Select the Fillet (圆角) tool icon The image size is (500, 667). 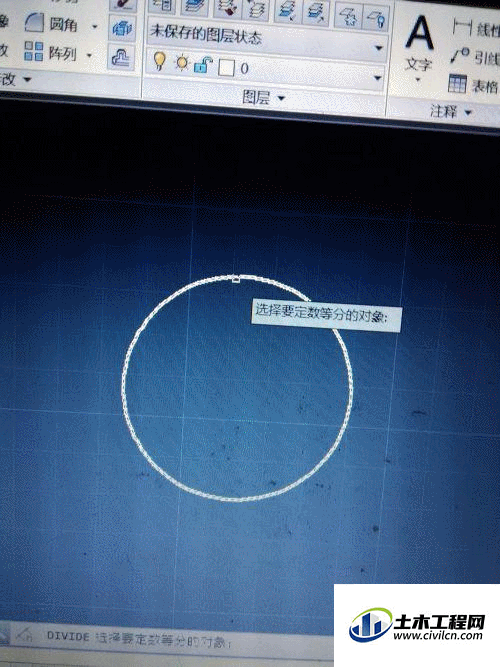(34, 22)
